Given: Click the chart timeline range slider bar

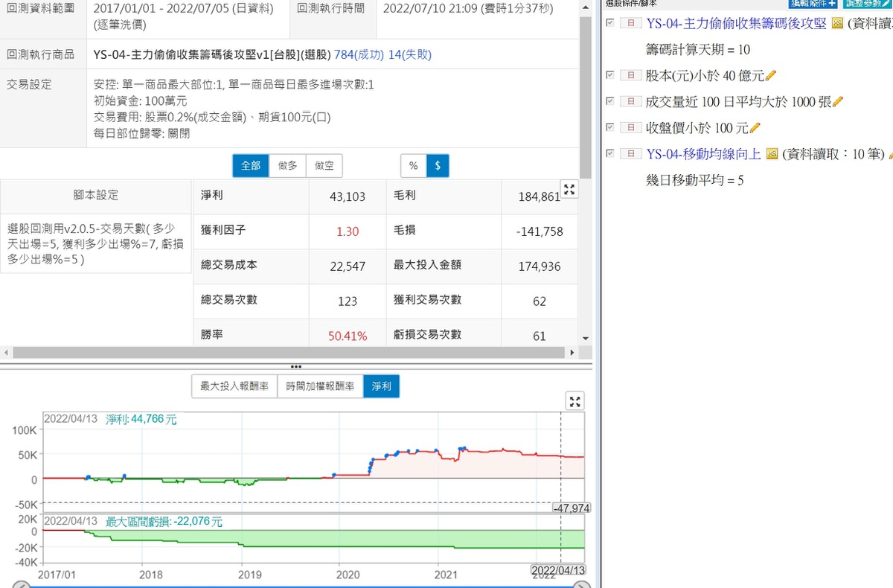Looking at the screenshot, I should pyautogui.click(x=298, y=584).
